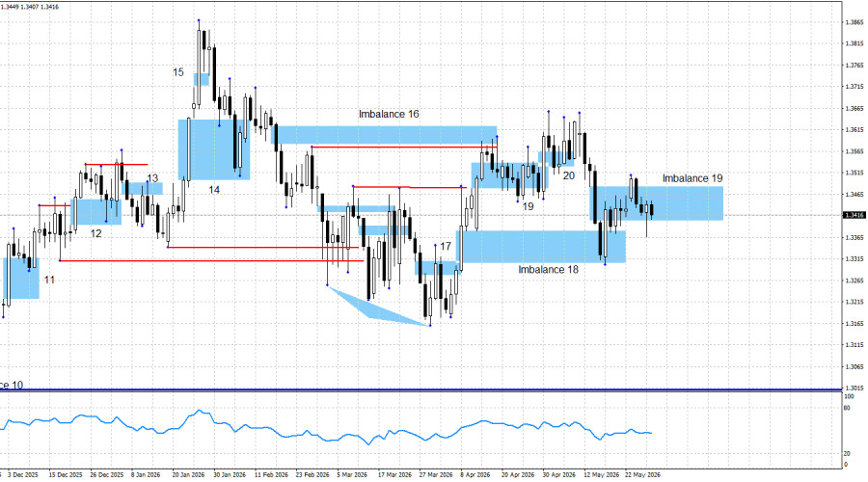Click the 1.3515 price axis label
The height and width of the screenshot is (482, 868).
point(854,173)
